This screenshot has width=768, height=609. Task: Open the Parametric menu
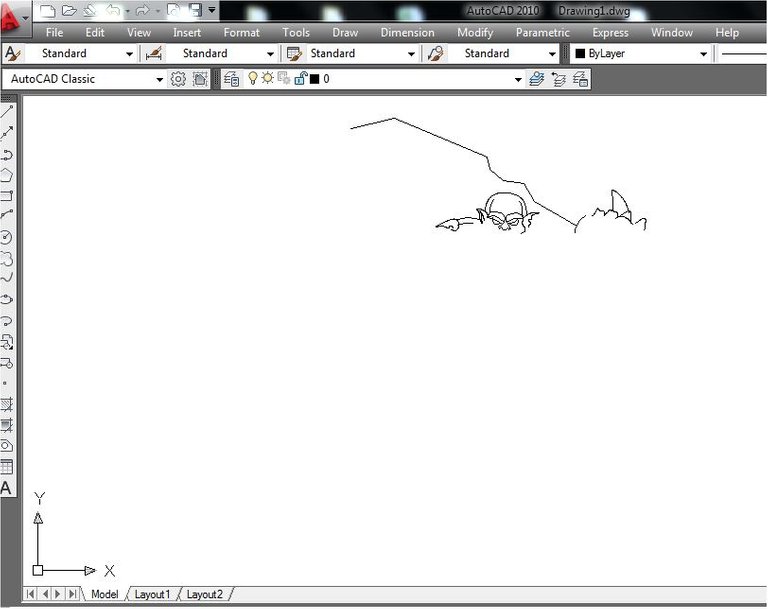tap(543, 32)
